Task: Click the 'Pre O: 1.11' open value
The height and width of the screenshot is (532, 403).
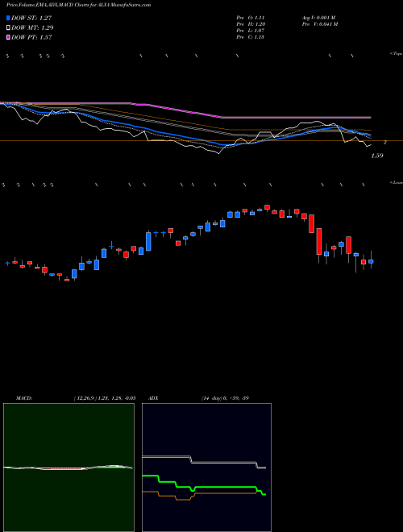Action: click(x=251, y=17)
